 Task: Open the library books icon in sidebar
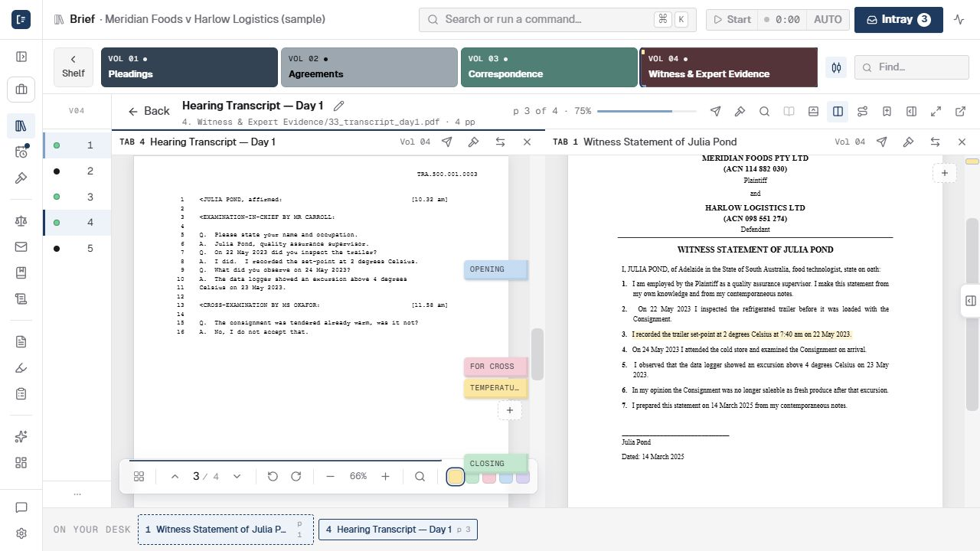point(21,126)
